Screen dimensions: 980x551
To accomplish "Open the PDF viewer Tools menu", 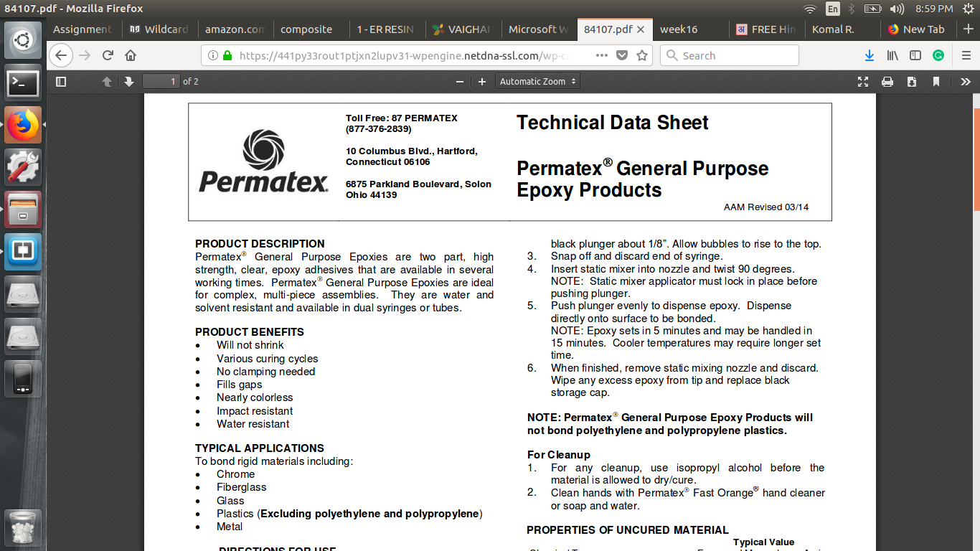I will (x=965, y=82).
